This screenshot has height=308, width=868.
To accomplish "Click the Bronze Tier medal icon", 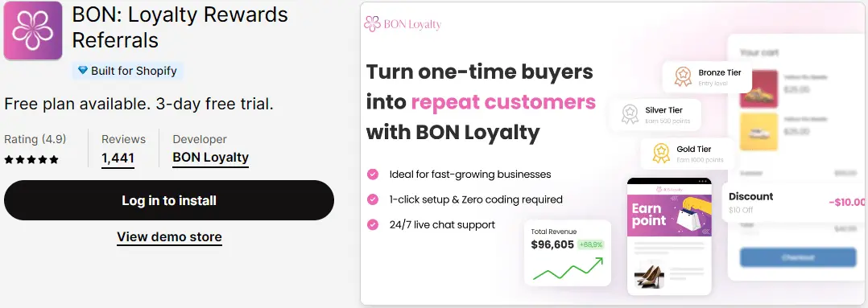I will click(683, 77).
